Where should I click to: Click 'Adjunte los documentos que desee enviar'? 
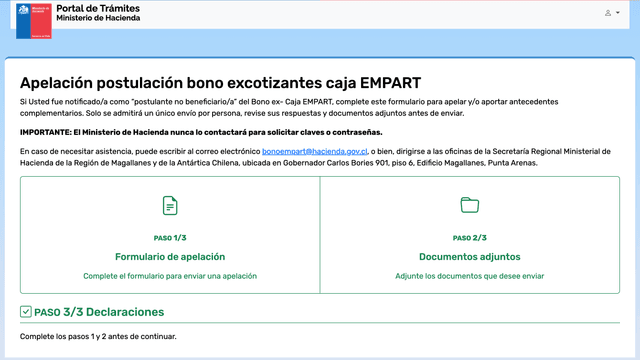(469, 276)
